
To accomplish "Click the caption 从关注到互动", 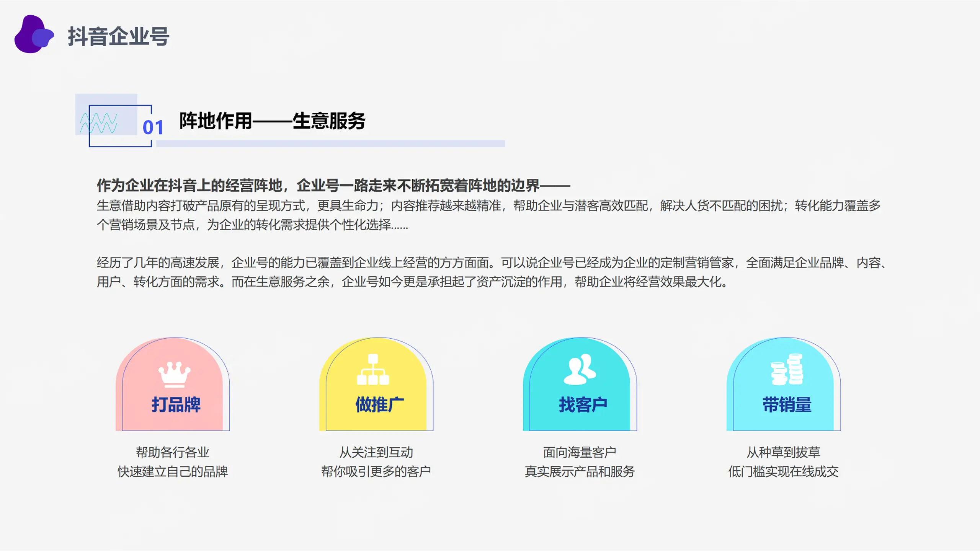I will coord(376,452).
